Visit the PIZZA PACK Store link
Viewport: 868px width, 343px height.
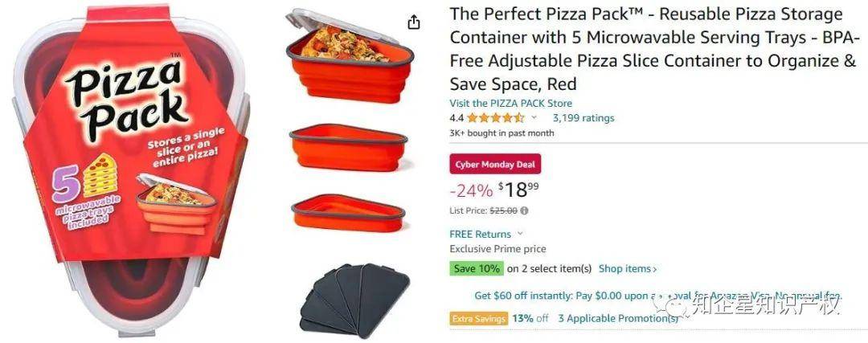[511, 104]
